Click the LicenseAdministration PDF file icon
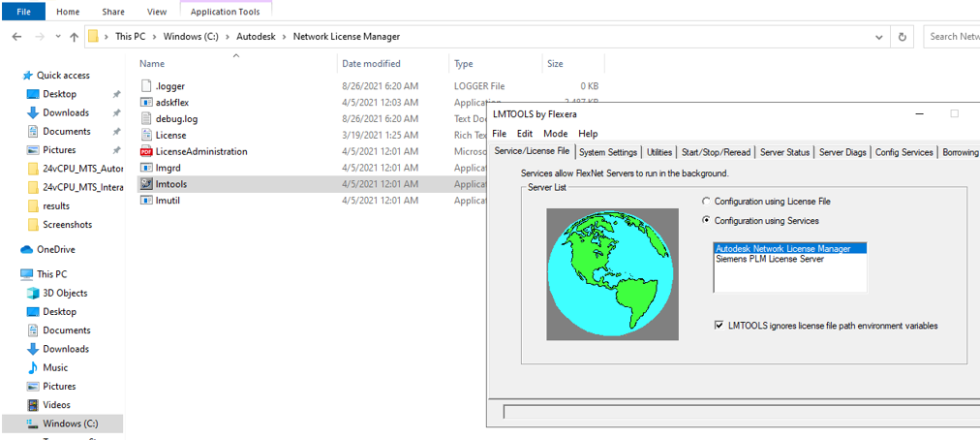Screen dimensions: 980x440 [x=147, y=151]
